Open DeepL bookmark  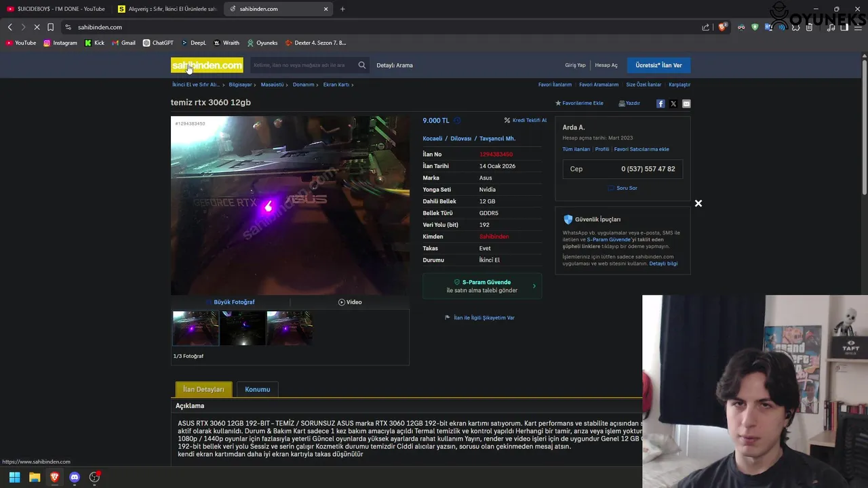pyautogui.click(x=193, y=43)
